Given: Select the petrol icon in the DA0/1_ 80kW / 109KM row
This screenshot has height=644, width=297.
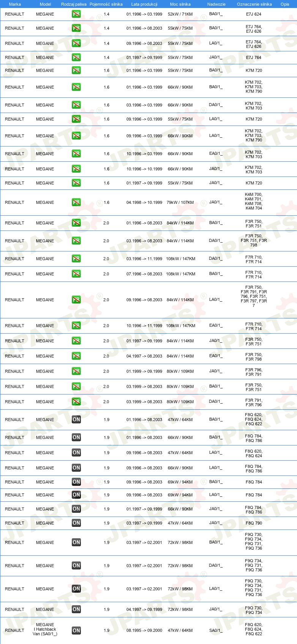Looking at the screenshot, I should click(x=76, y=402).
